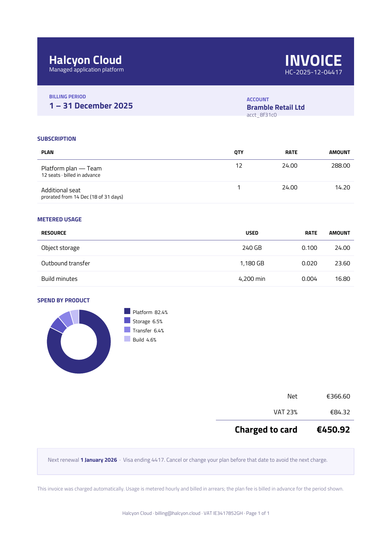
Task: Click the 'Managed application platform' tagline
Action: tap(86, 70)
